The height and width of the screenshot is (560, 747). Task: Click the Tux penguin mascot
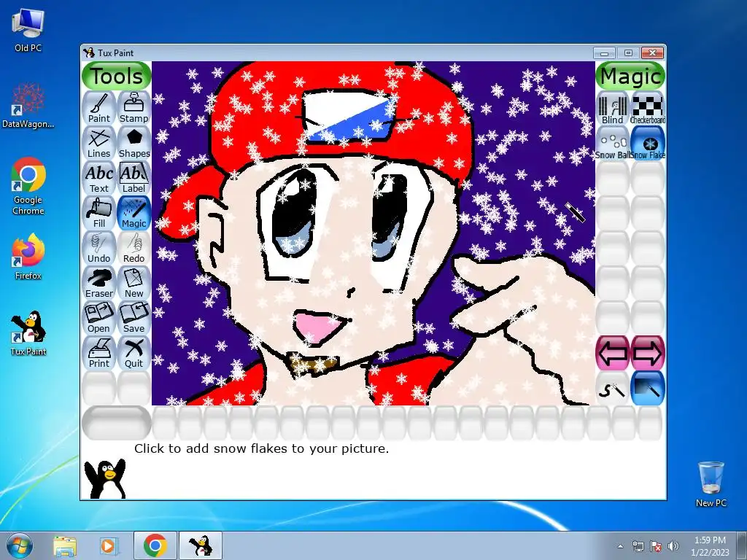[x=105, y=478]
